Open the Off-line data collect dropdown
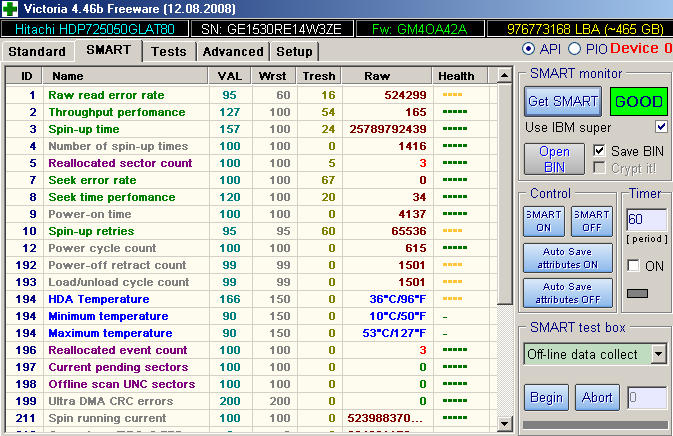The width and height of the screenshot is (673, 436). [658, 353]
